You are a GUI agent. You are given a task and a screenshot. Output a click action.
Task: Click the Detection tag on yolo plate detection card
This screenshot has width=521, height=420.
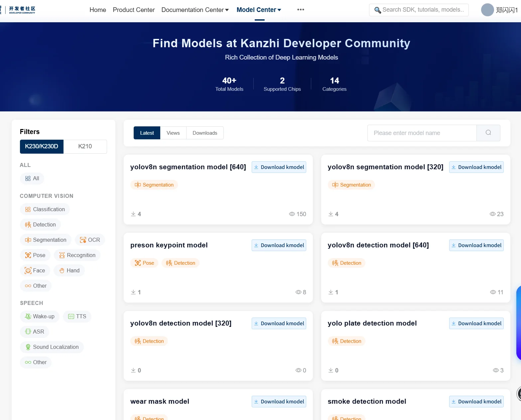(x=346, y=341)
